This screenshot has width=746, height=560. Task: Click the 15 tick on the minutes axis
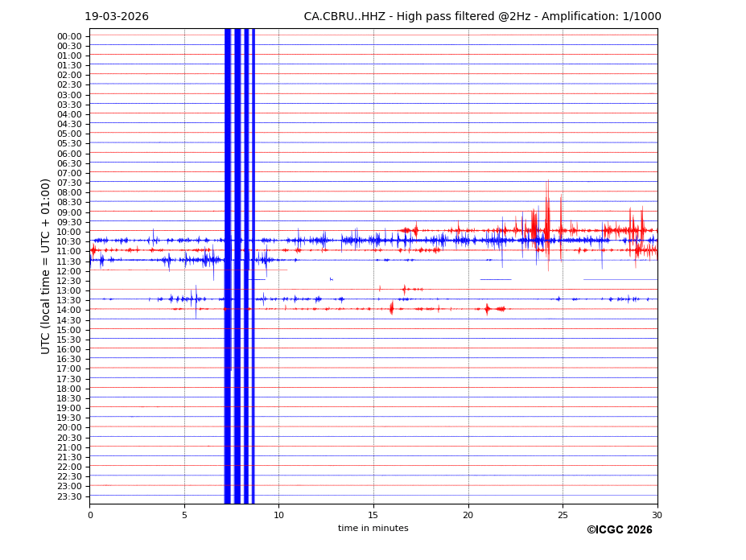(x=373, y=515)
